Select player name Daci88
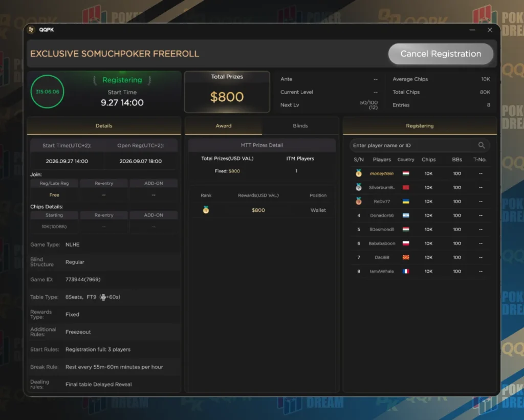Viewport: 524px width, 420px height. [382, 257]
